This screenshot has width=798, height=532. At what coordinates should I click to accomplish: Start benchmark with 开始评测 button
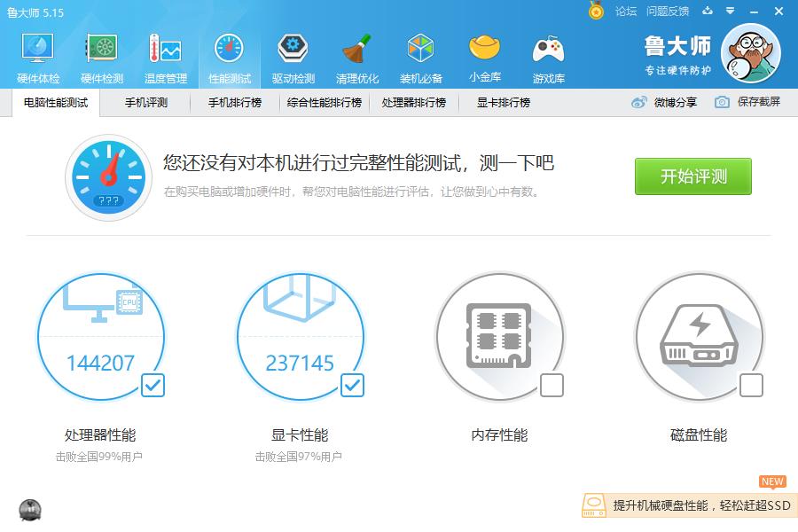point(693,176)
